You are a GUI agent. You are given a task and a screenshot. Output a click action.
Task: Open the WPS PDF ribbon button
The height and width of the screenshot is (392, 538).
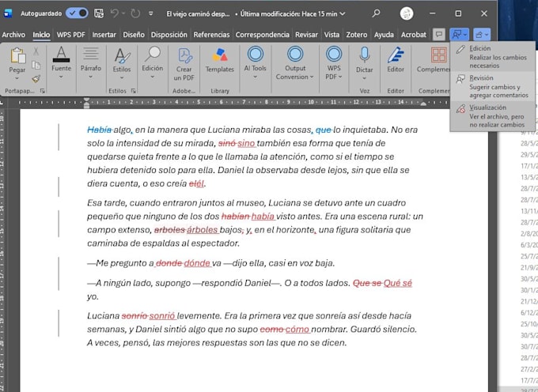coord(334,63)
